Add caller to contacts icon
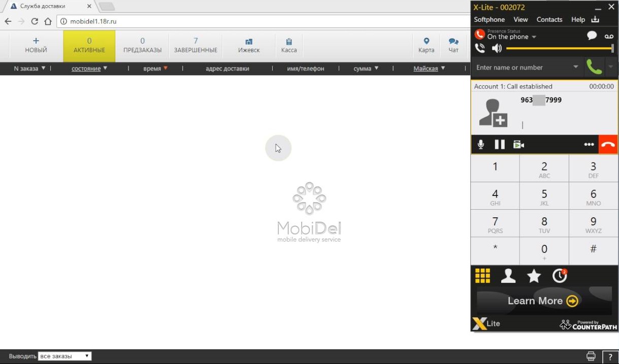 [x=493, y=113]
